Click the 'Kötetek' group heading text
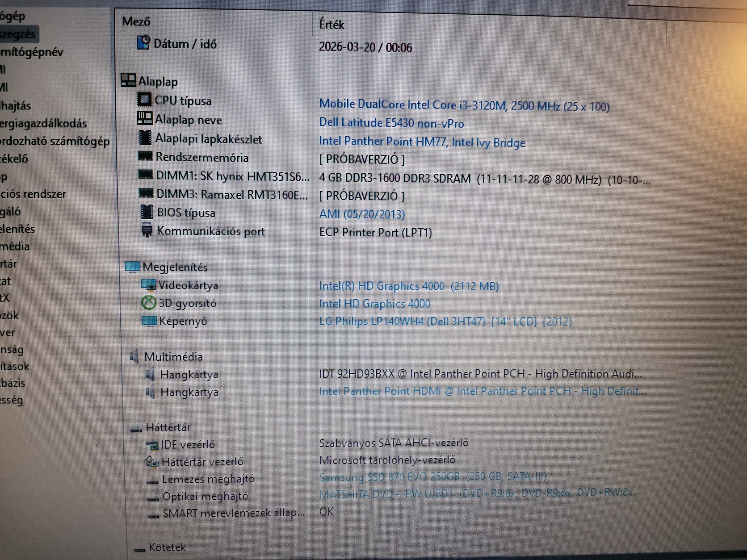The width and height of the screenshot is (747, 560). click(167, 547)
